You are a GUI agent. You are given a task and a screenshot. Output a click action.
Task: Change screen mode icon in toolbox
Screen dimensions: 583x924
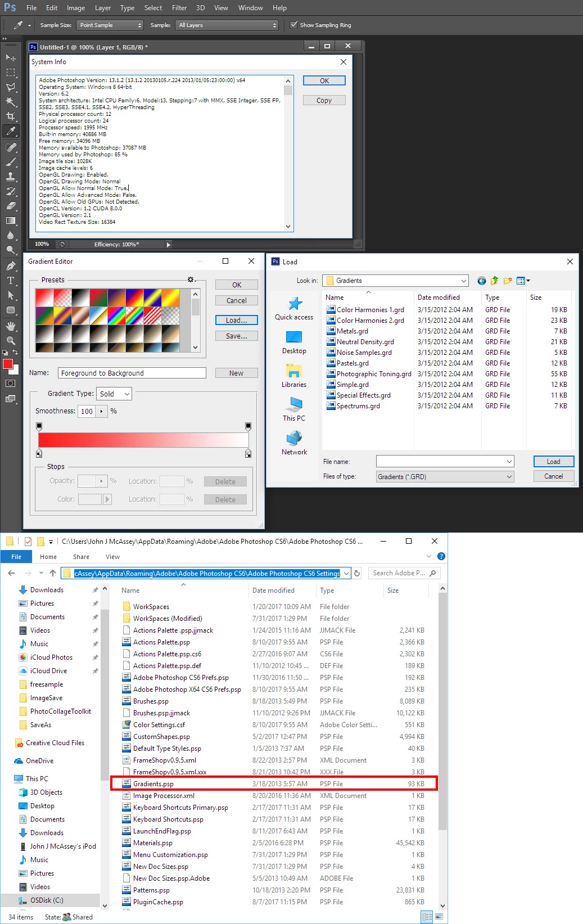pyautogui.click(x=11, y=399)
